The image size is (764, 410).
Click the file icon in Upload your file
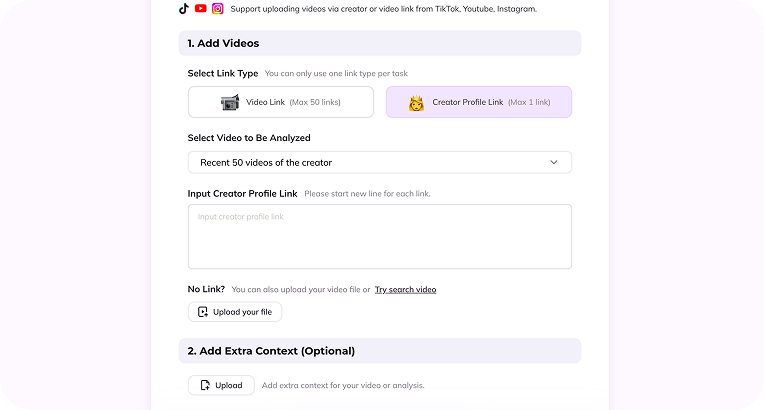pyautogui.click(x=203, y=312)
